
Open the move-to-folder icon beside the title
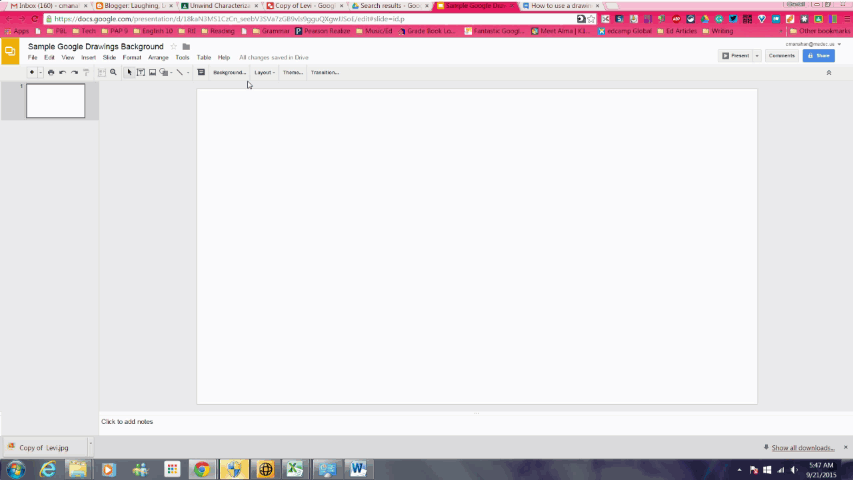pyautogui.click(x=186, y=47)
